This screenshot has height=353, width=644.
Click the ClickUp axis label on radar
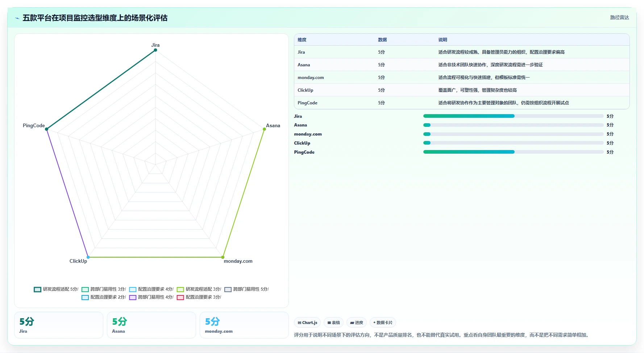point(78,261)
